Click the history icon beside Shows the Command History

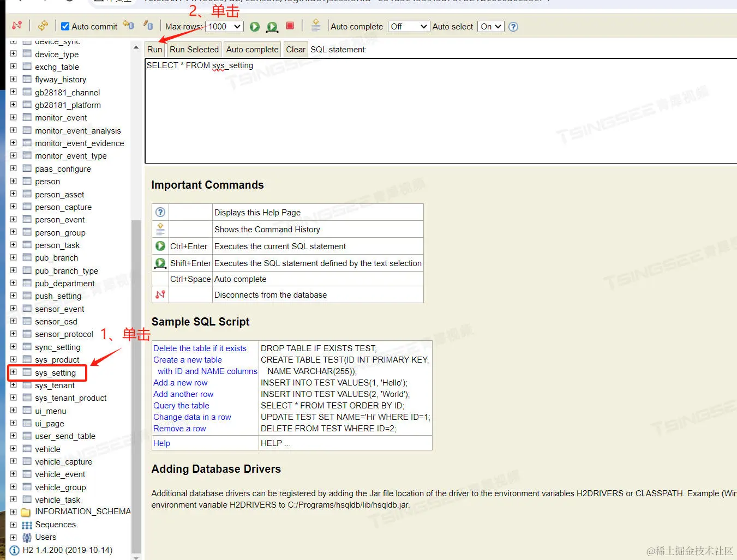click(160, 229)
